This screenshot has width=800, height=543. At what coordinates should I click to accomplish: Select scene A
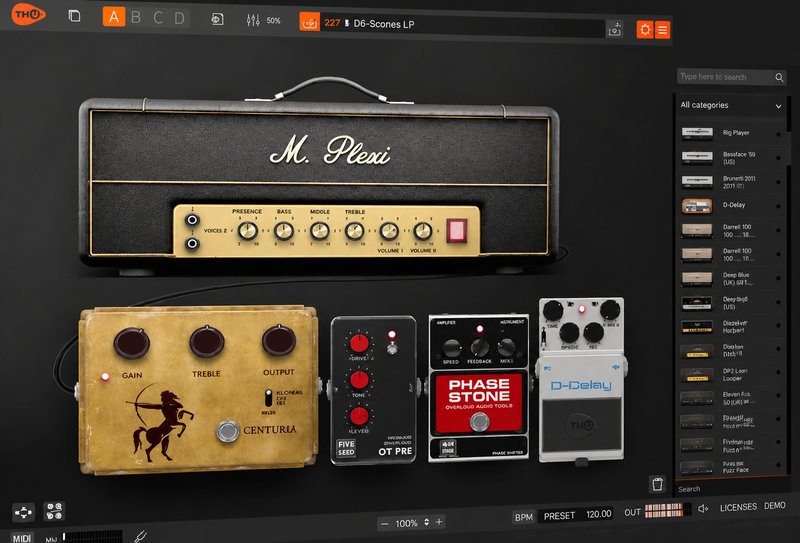tap(114, 17)
